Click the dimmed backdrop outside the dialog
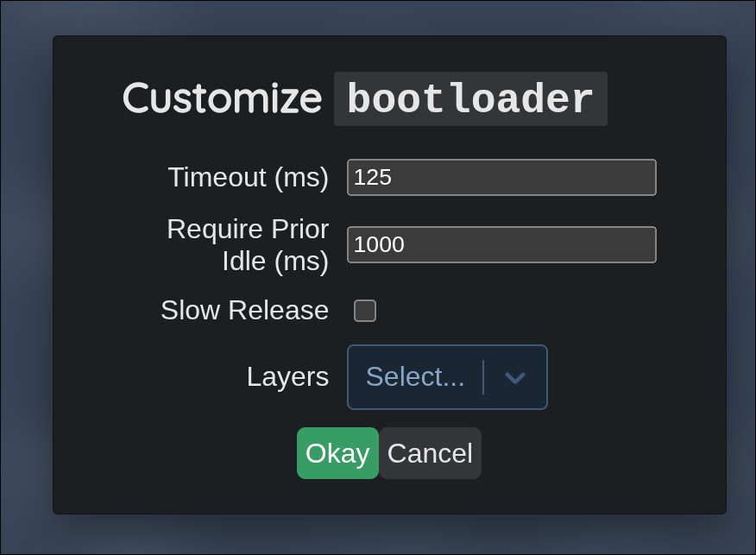Image resolution: width=756 pixels, height=555 pixels. (x=26, y=276)
